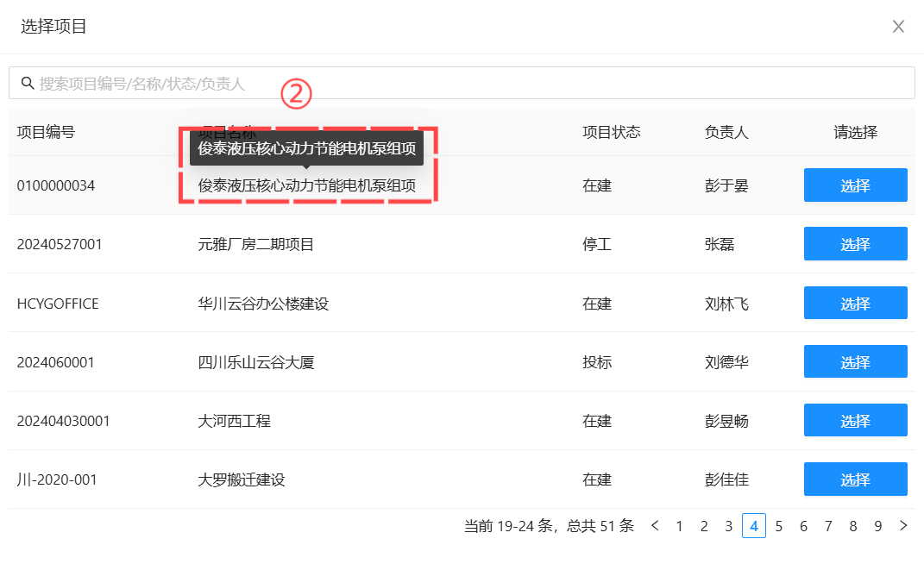Screen dimensions: 924x564
Task: Select project 俊泰液压核心动力节能电机泵组项
Action: coord(855,185)
